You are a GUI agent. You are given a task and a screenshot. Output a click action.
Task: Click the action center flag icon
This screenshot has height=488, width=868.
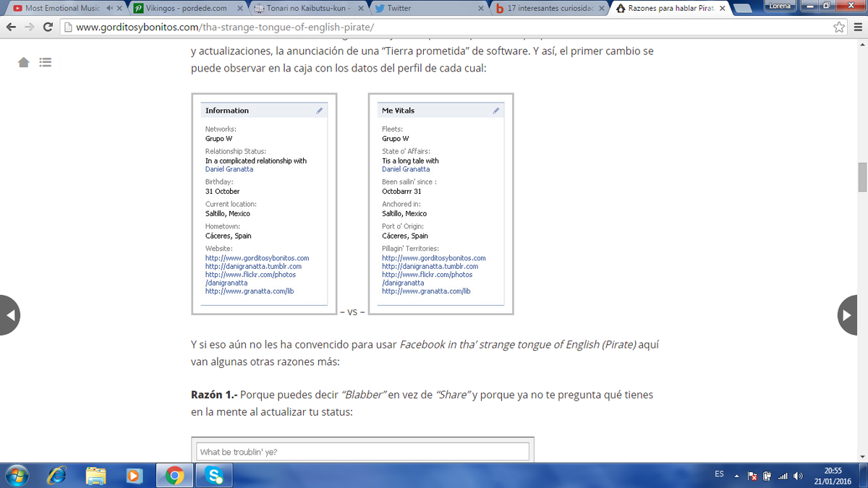pos(752,476)
